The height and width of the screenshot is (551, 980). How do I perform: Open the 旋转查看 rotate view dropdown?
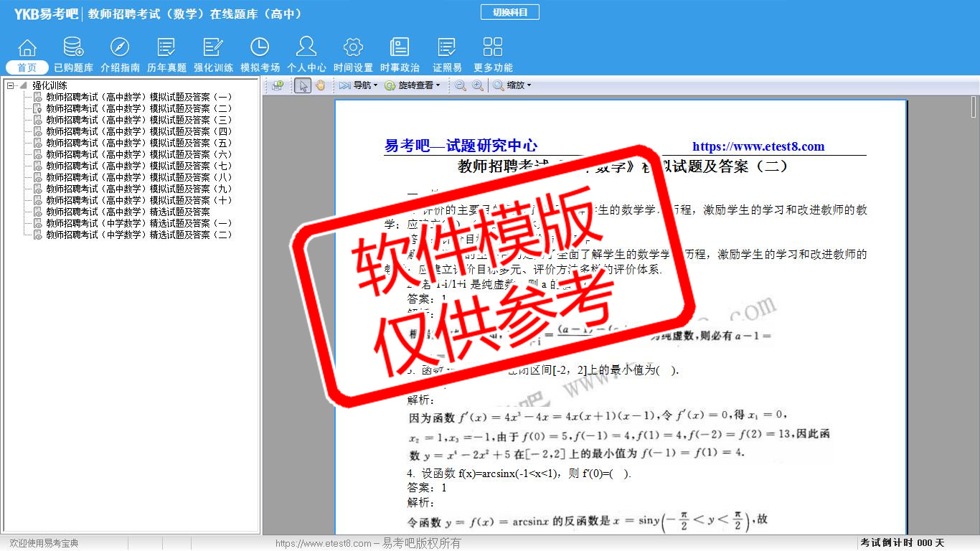pyautogui.click(x=413, y=85)
